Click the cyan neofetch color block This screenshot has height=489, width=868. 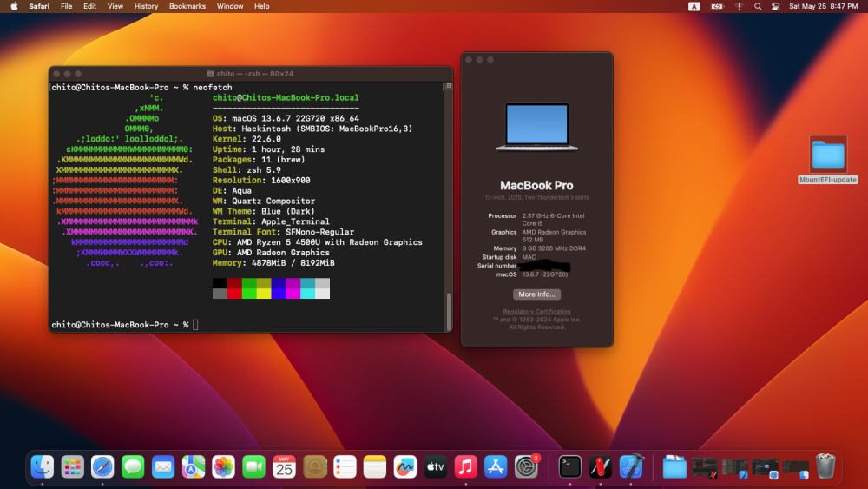click(x=307, y=294)
